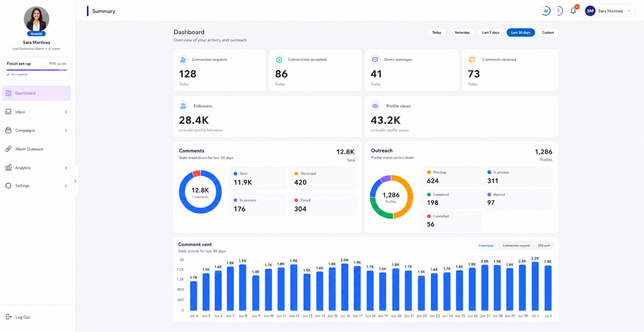Click the Sent comments stat card
The width and height of the screenshot is (644, 332).
[x=258, y=178]
